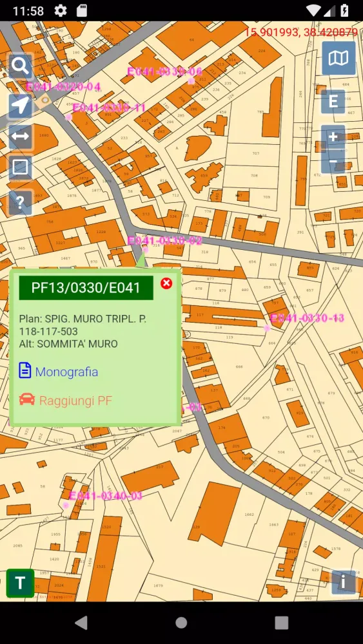Click the red car icon
The height and width of the screenshot is (644, 363).
(x=26, y=399)
